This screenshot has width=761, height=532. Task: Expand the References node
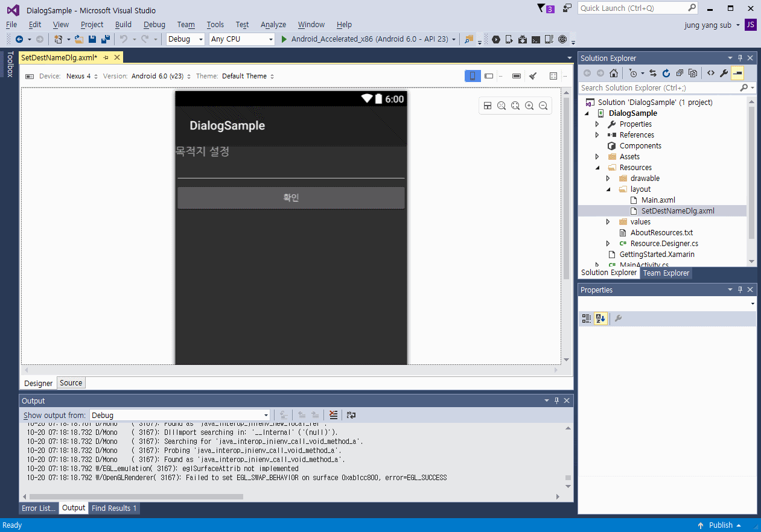tap(597, 135)
